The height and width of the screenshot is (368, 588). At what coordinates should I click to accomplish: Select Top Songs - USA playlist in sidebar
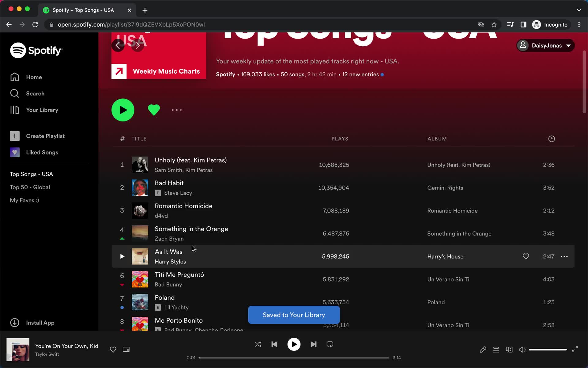[31, 174]
